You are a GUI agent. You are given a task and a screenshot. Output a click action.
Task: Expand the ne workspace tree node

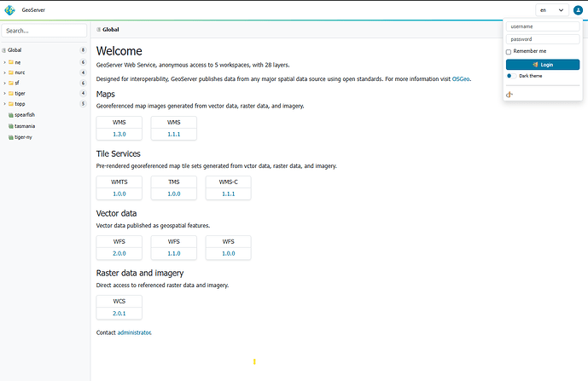click(4, 62)
